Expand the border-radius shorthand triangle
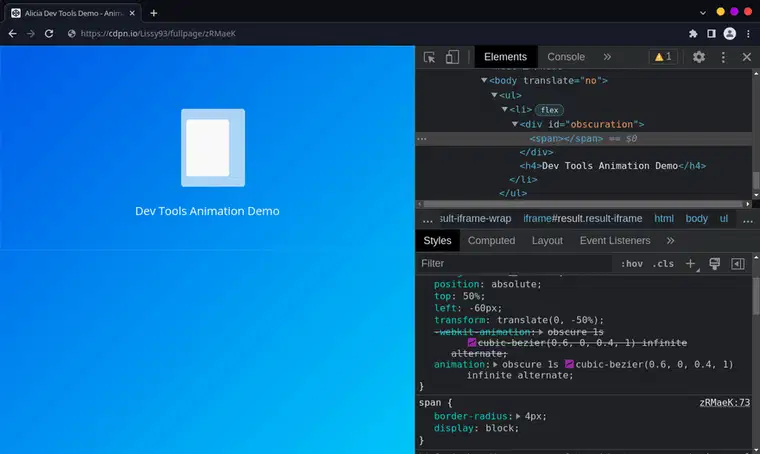This screenshot has width=760, height=454. (518, 416)
